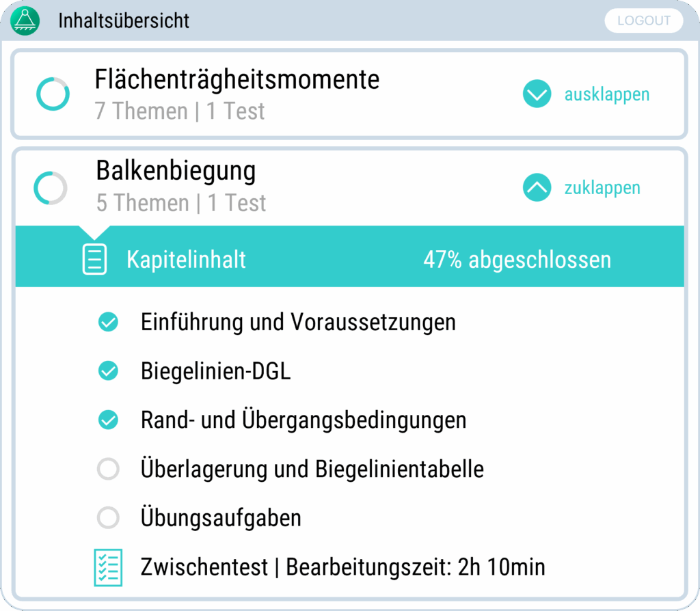The width and height of the screenshot is (700, 611).
Task: Select the Flächenträgheitsmomente chapter title
Action: 237,80
